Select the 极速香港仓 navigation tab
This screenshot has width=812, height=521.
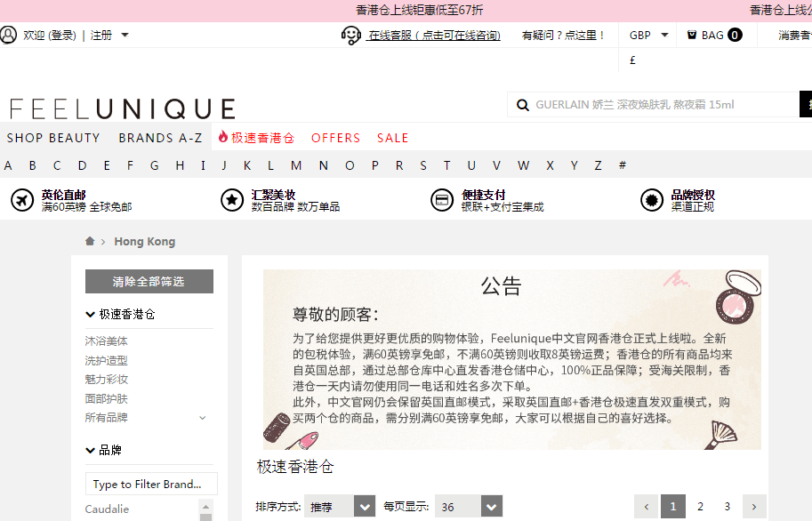coord(256,138)
